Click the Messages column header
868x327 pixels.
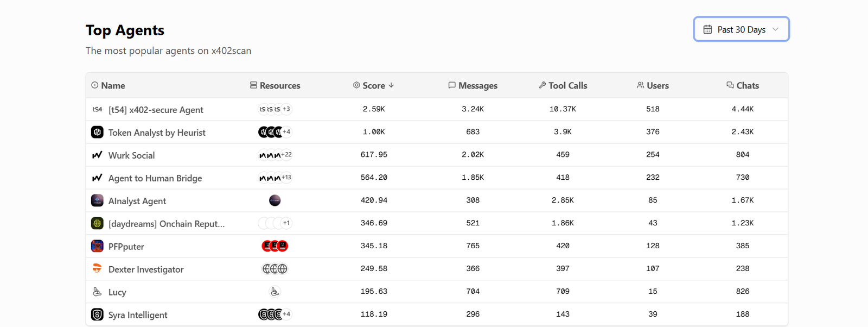click(x=473, y=85)
